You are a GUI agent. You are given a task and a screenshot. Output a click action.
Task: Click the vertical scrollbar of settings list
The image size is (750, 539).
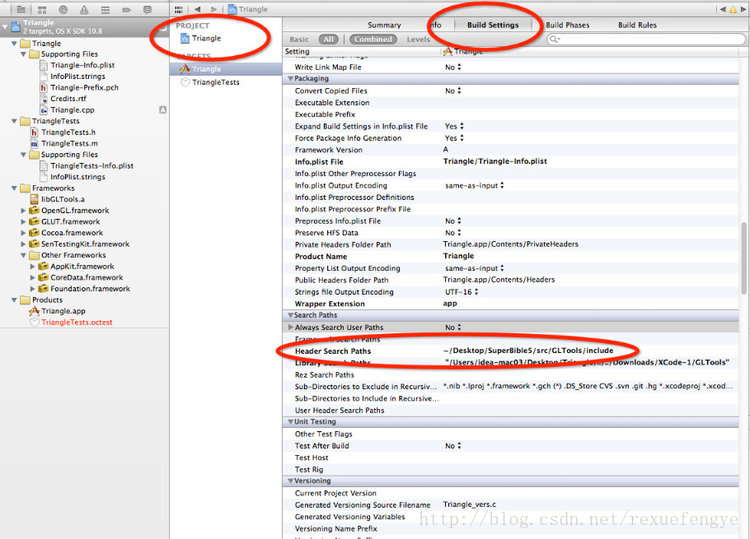tap(744, 258)
